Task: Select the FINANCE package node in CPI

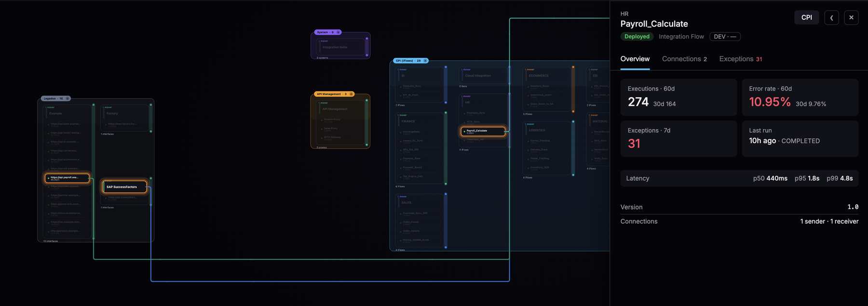Action: pyautogui.click(x=408, y=121)
